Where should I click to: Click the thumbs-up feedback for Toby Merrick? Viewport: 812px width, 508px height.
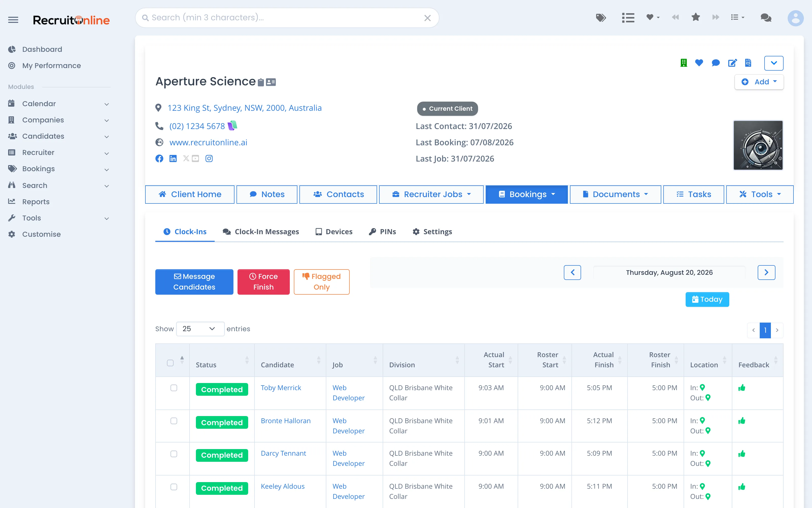(x=741, y=388)
